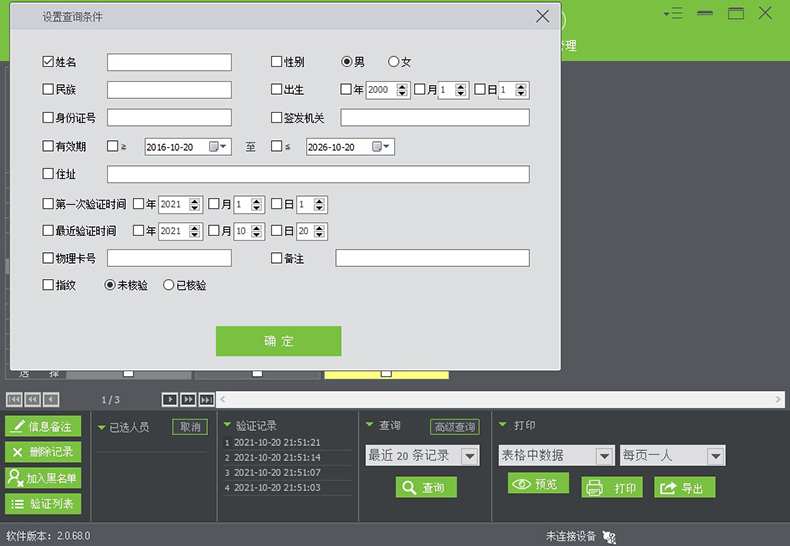Viewport: 790px width, 546px height.
Task: Enable the 身份证号 checkbox
Action: tap(48, 118)
